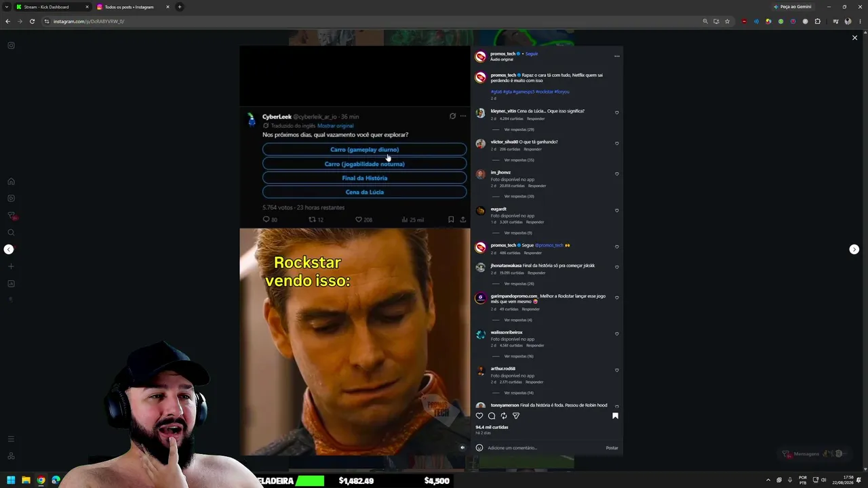This screenshot has width=868, height=488.
Task: Post the comment with Postar button
Action: (x=612, y=448)
